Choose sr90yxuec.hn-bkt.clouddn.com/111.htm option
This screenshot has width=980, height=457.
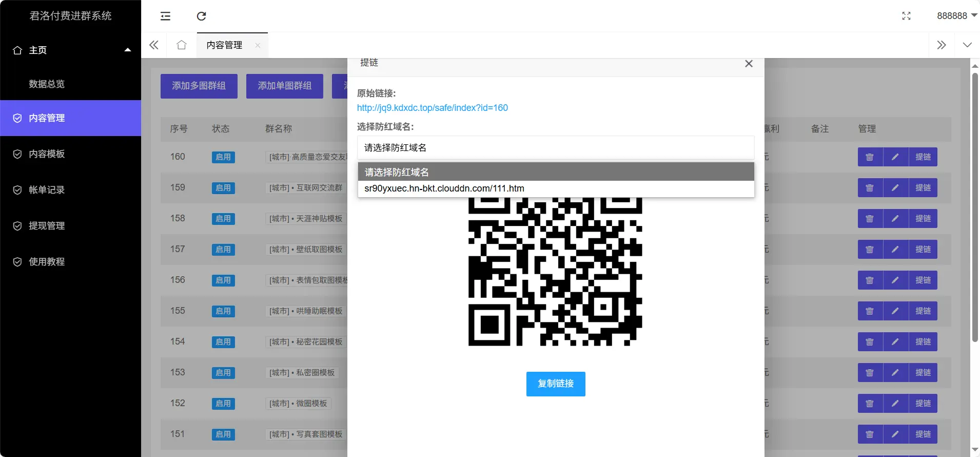(x=556, y=188)
